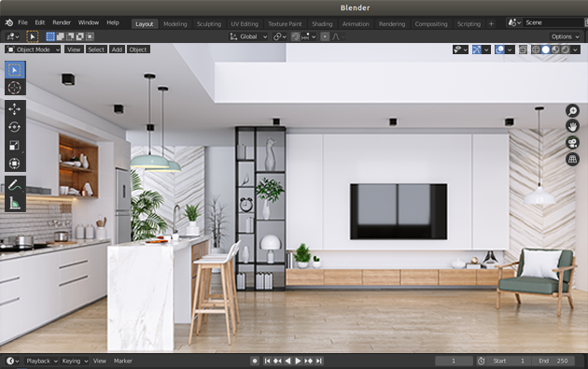Image resolution: width=588 pixels, height=369 pixels.
Task: Expand the Options dropdown
Action: tap(565, 36)
